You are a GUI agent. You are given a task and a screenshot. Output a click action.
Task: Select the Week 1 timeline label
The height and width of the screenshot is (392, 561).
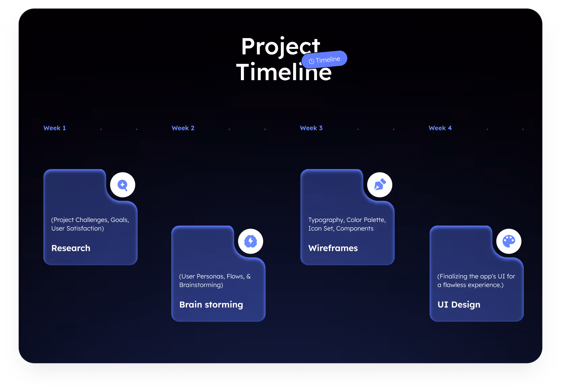pos(55,128)
